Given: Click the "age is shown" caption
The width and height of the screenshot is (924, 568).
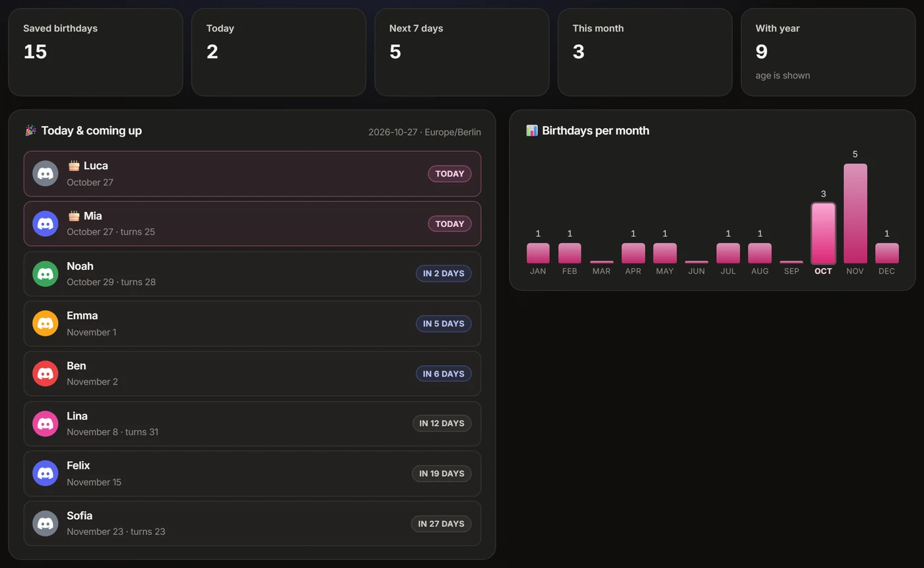Looking at the screenshot, I should (x=783, y=75).
